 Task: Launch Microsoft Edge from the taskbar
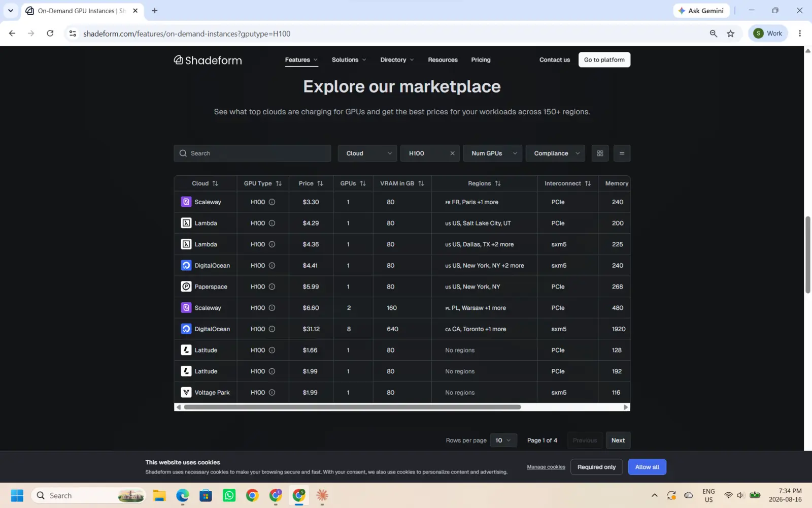tap(183, 495)
